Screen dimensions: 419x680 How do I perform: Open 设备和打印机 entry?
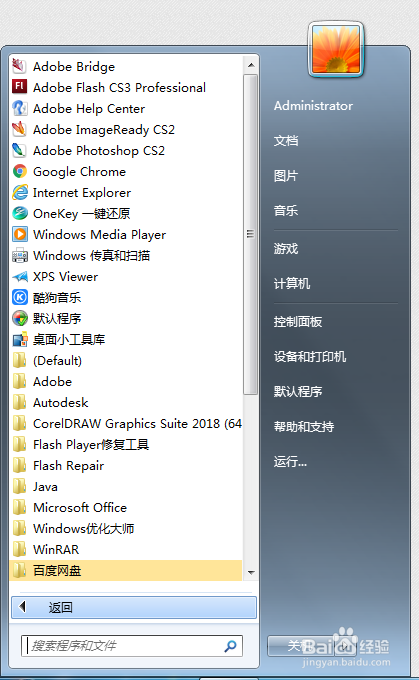click(x=310, y=356)
